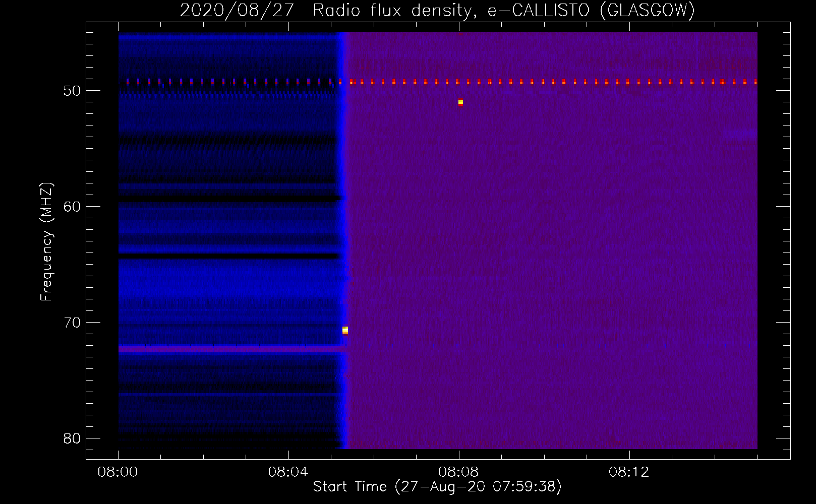
Task: Click the Start Time axis label
Action: pyautogui.click(x=437, y=487)
